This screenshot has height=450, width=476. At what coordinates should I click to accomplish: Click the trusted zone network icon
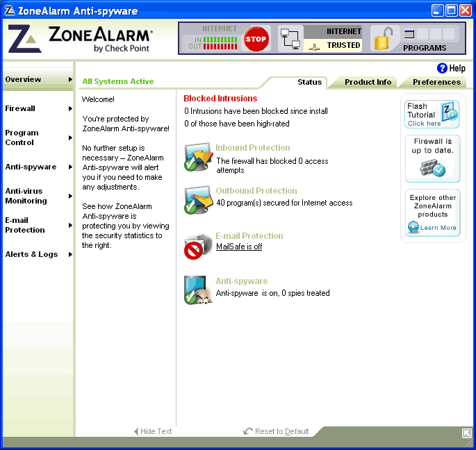tap(315, 47)
